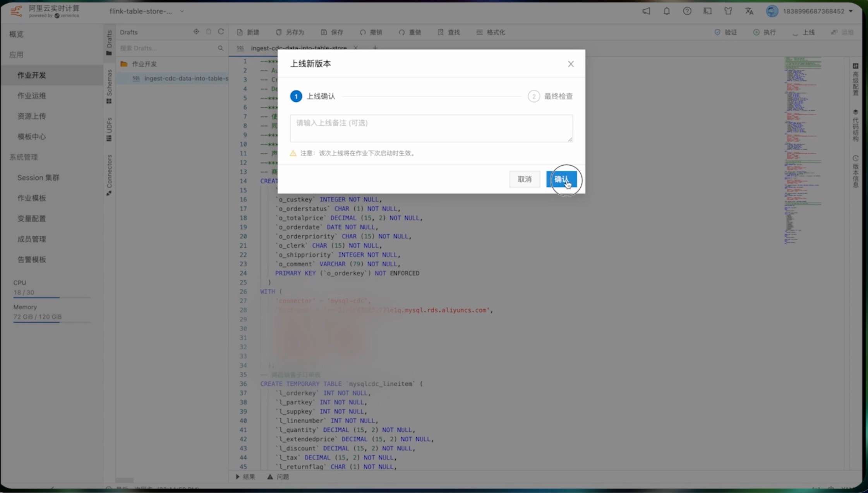Expand the 结果 results panel triangle
The width and height of the screenshot is (868, 493).
237,476
